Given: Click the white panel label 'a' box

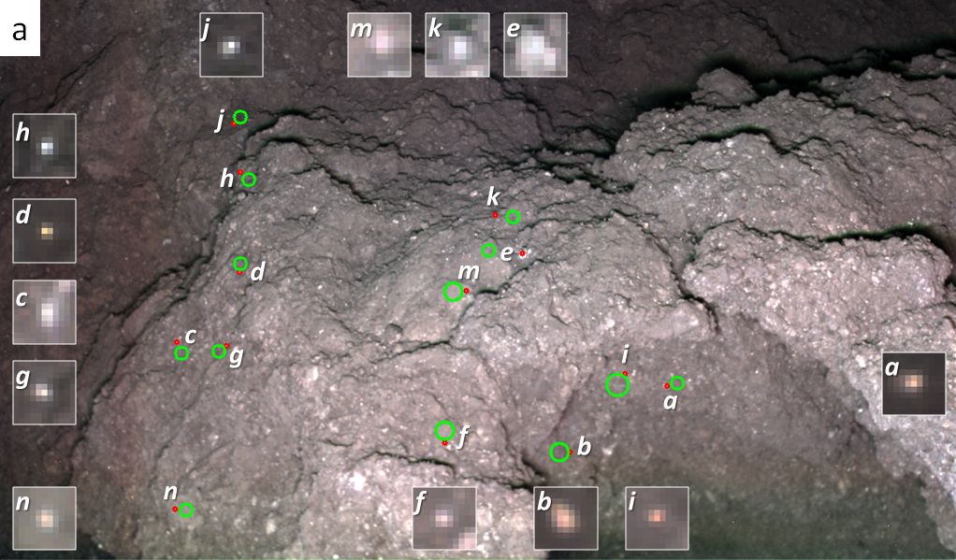Looking at the screenshot, I should pos(20,28).
